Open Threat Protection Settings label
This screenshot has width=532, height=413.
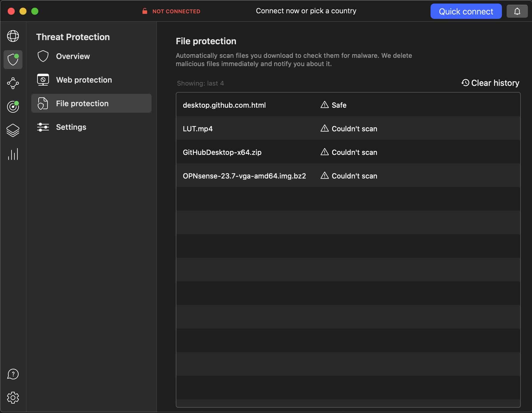pos(71,127)
